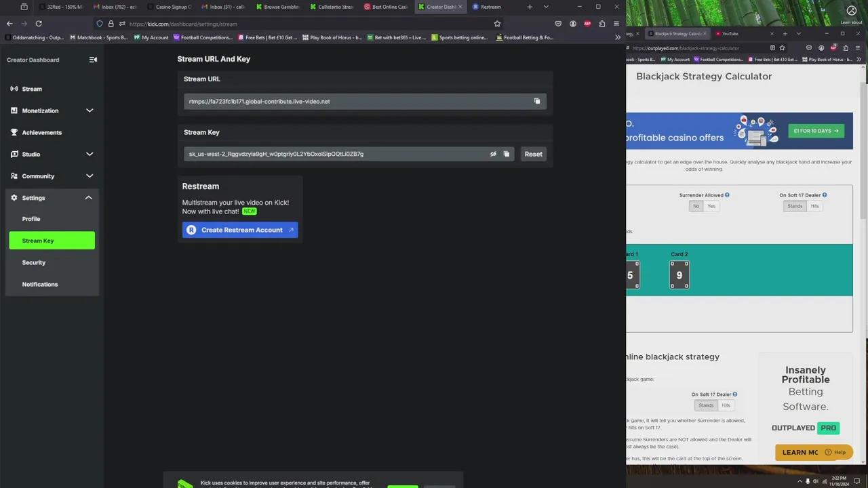Expand the Monetization sidebar section
The height and width of the screenshot is (488, 868).
(x=90, y=110)
